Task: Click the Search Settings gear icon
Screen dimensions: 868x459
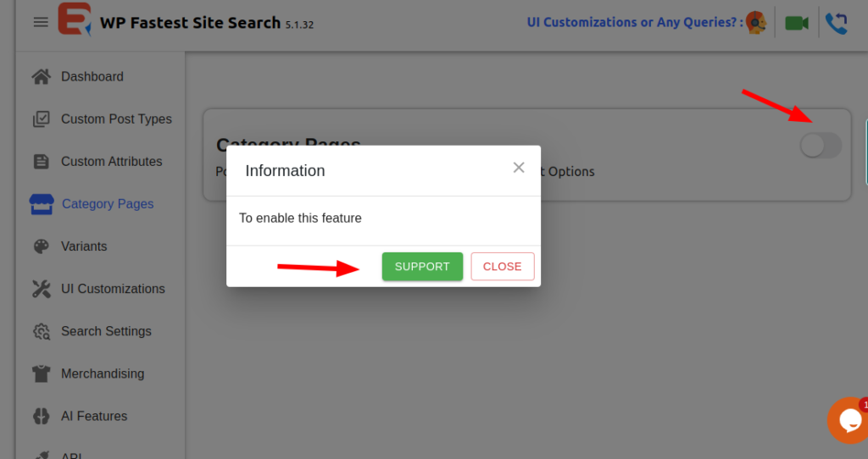Action: (41, 331)
